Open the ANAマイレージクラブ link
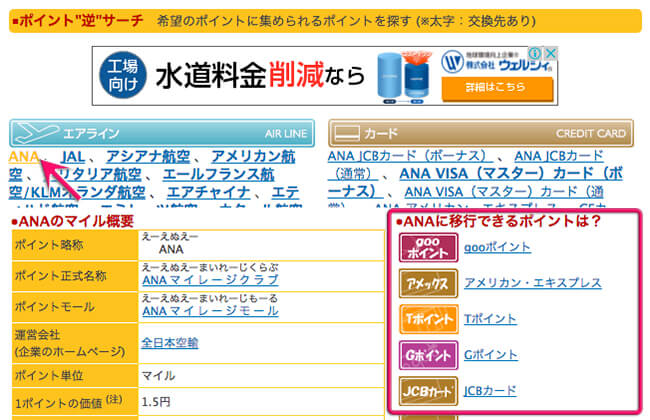The height and width of the screenshot is (420, 650). (211, 280)
